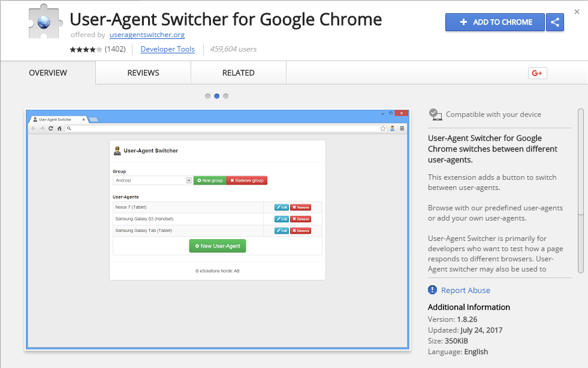Close the extension details dialog
Viewport: 588px width, 368px height.
point(577,12)
